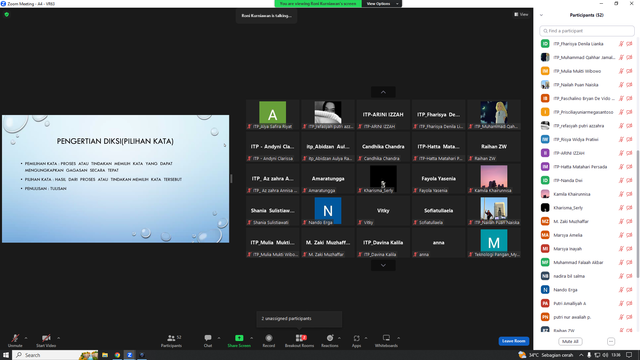Open the Windows Start menu
Screen dimensions: 640x360
pyautogui.click(x=6, y=355)
